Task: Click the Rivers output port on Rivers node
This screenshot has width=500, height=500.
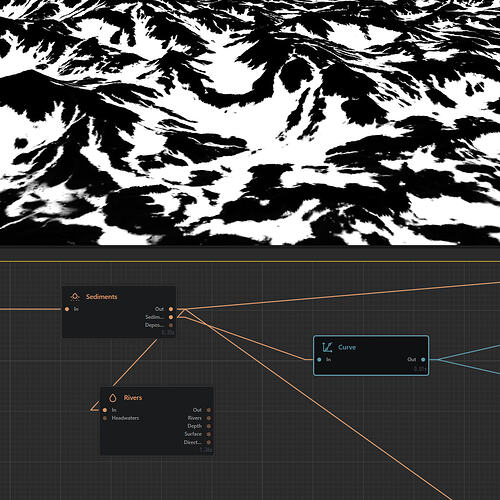Action: click(209, 418)
